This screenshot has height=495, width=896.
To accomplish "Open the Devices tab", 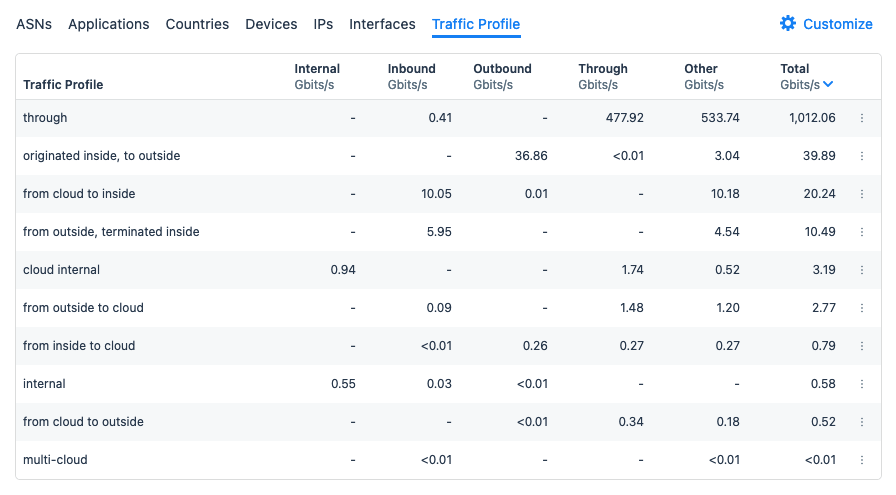I will pyautogui.click(x=271, y=24).
